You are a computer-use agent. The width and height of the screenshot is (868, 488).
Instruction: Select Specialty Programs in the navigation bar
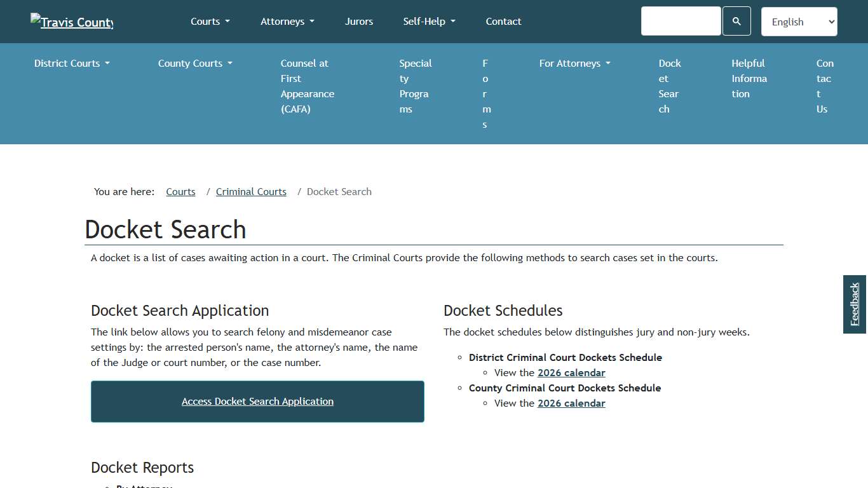[x=415, y=86]
